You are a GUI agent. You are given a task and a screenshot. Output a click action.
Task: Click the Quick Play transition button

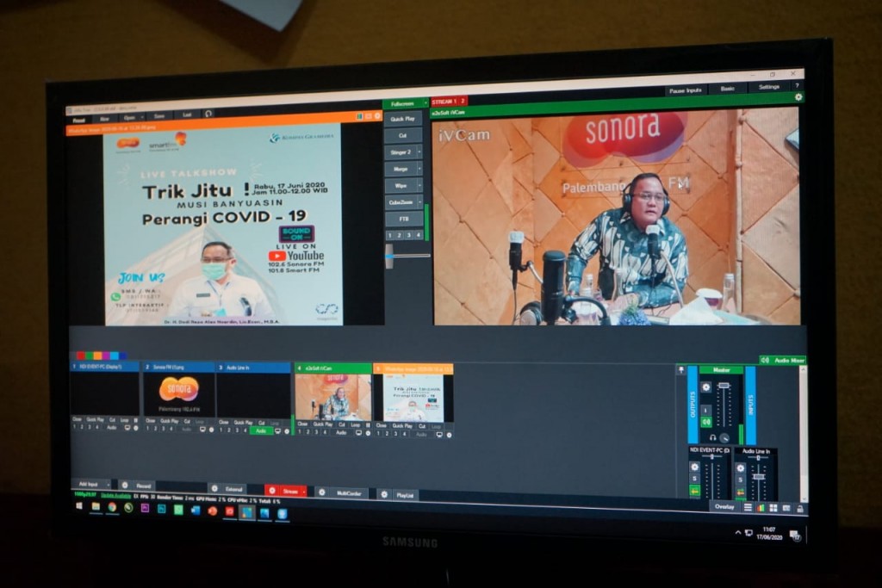click(x=402, y=119)
